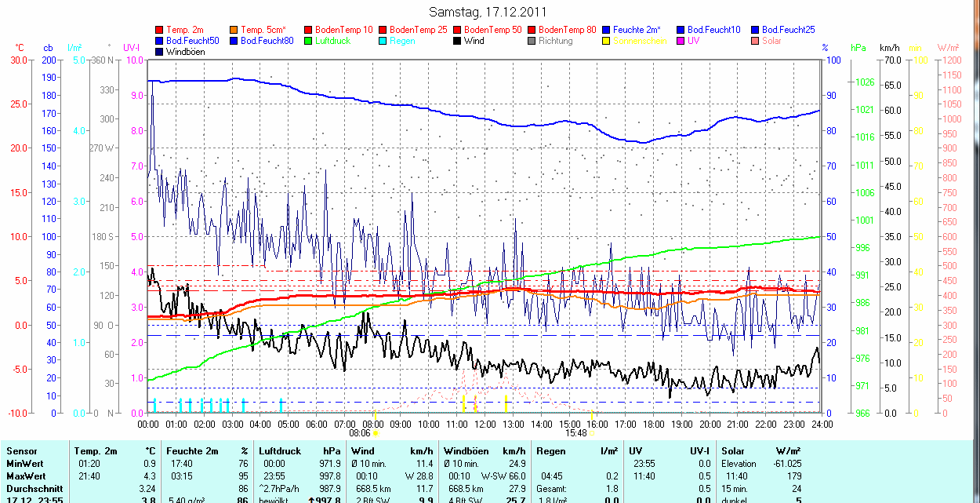Select the Richtung legend label
The width and height of the screenshot is (980, 503).
pos(556,41)
